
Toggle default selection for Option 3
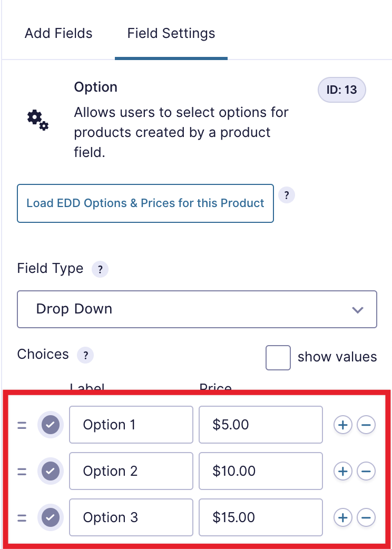click(x=51, y=517)
